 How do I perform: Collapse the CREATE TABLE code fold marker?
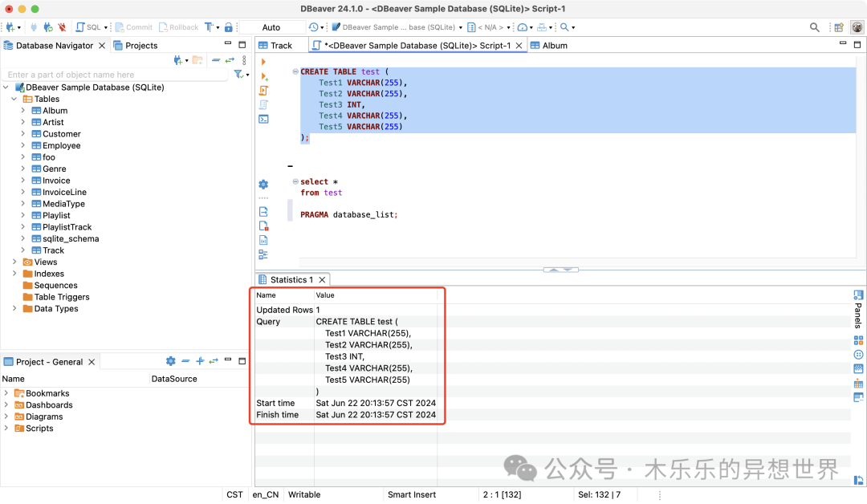click(295, 71)
